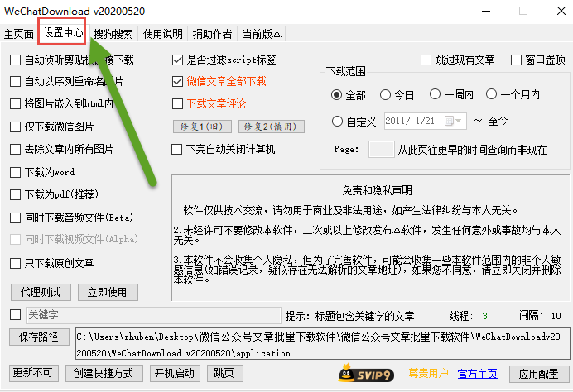Enable 将图片嵌入到html内 option
573x392 pixels.
(16, 103)
